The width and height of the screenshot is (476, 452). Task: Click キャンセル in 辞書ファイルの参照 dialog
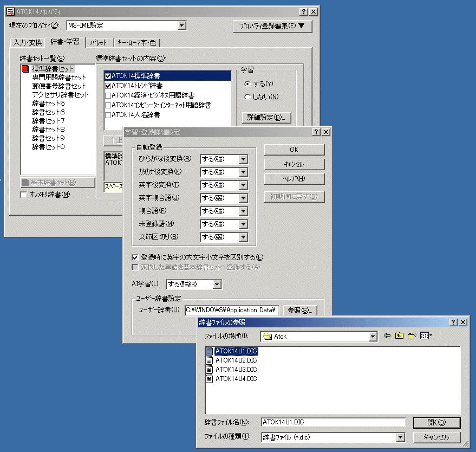coord(436,437)
